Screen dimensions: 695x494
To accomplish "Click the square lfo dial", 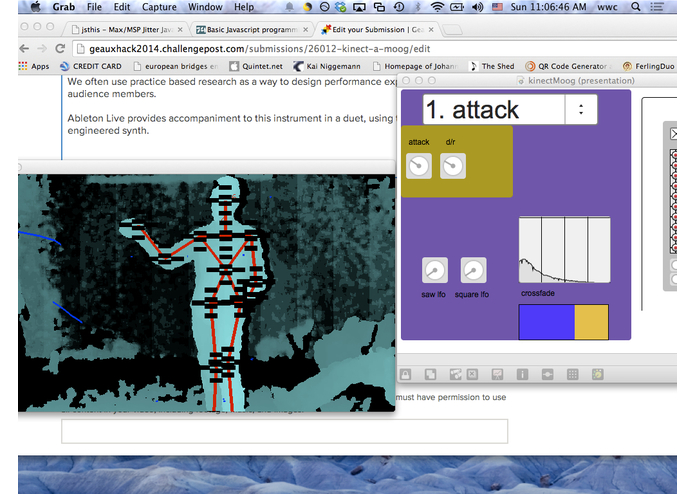I will pos(473,270).
